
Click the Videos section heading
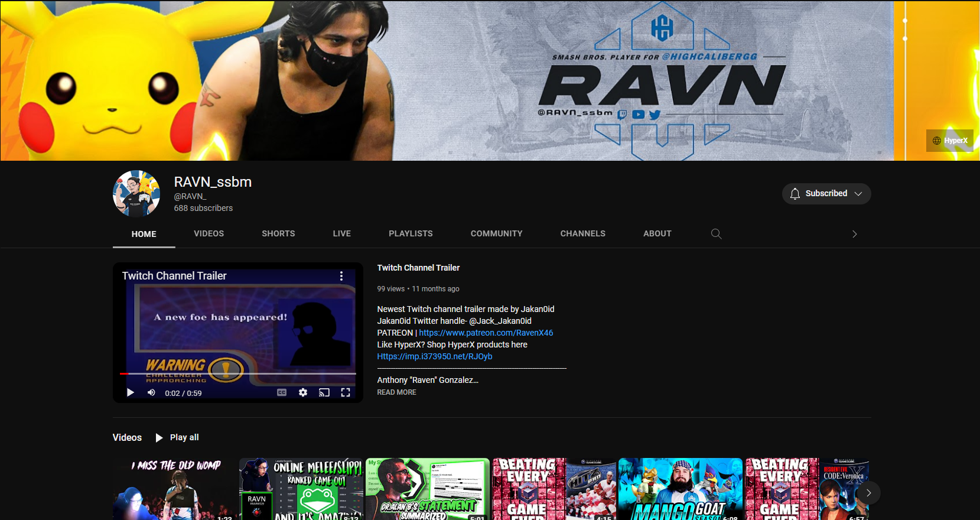point(127,437)
